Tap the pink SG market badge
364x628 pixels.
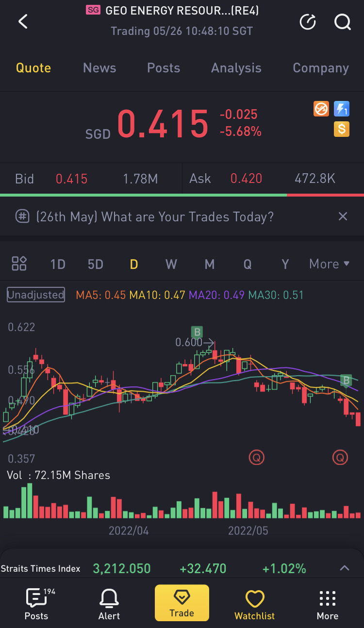click(x=93, y=10)
